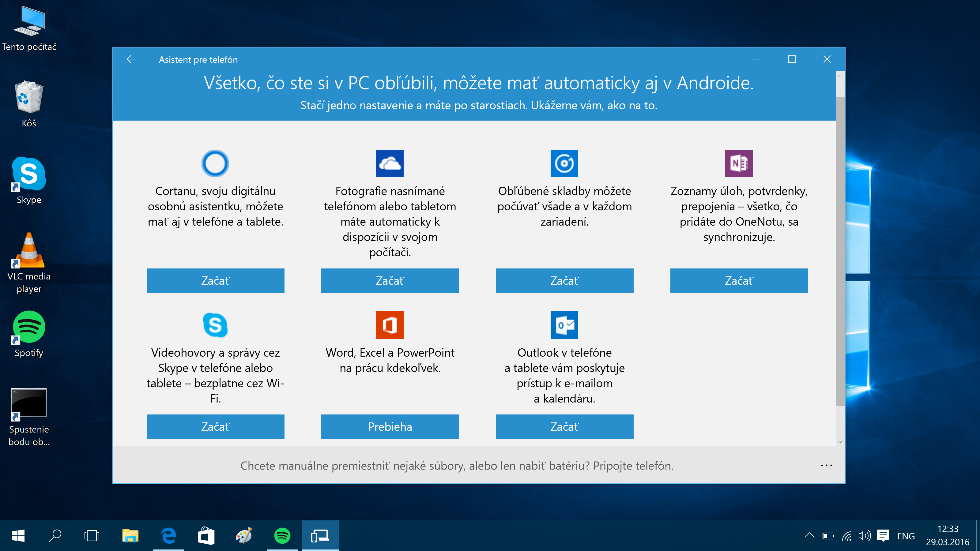Click the Groove music icon

click(x=564, y=163)
